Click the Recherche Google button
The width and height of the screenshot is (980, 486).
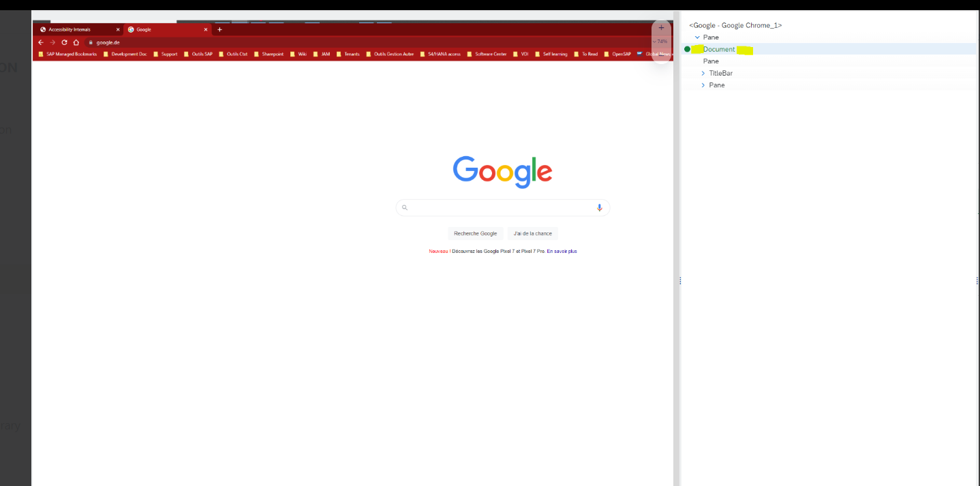476,234
